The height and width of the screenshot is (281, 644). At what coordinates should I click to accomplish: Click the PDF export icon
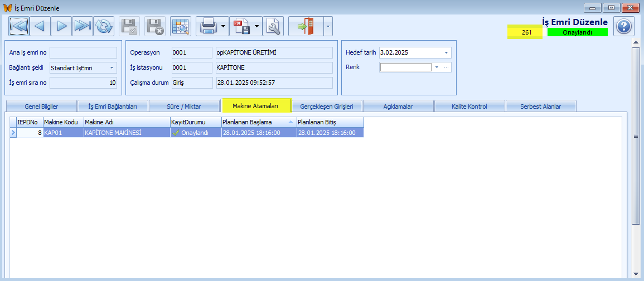[241, 27]
